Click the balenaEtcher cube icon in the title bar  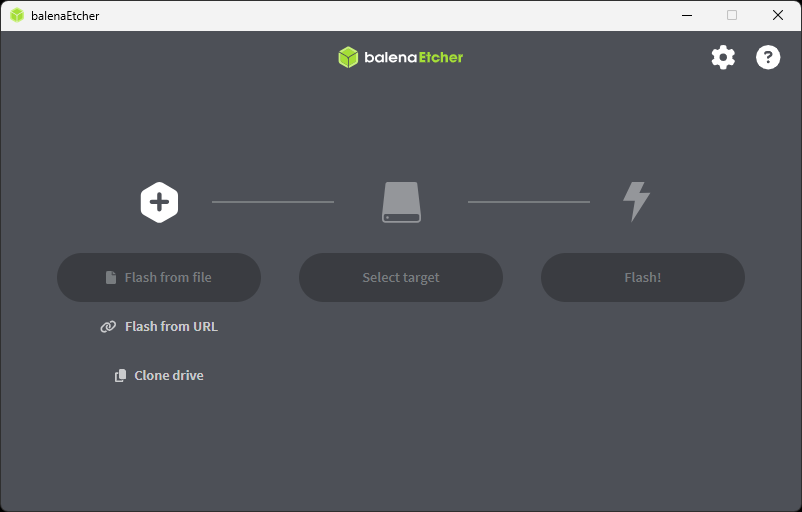pos(17,15)
